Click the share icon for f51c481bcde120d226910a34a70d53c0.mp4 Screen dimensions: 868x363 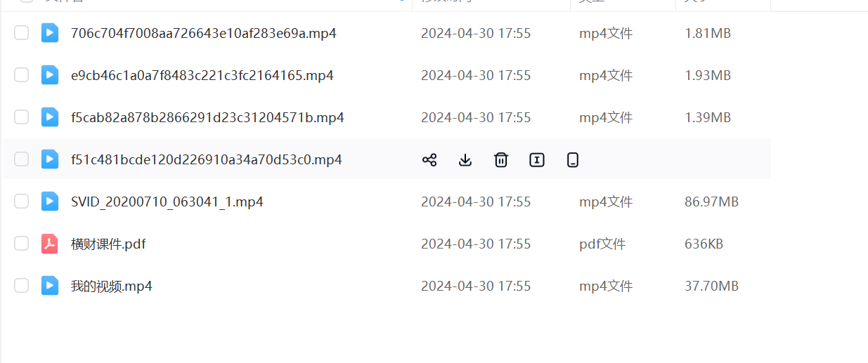coord(429,160)
